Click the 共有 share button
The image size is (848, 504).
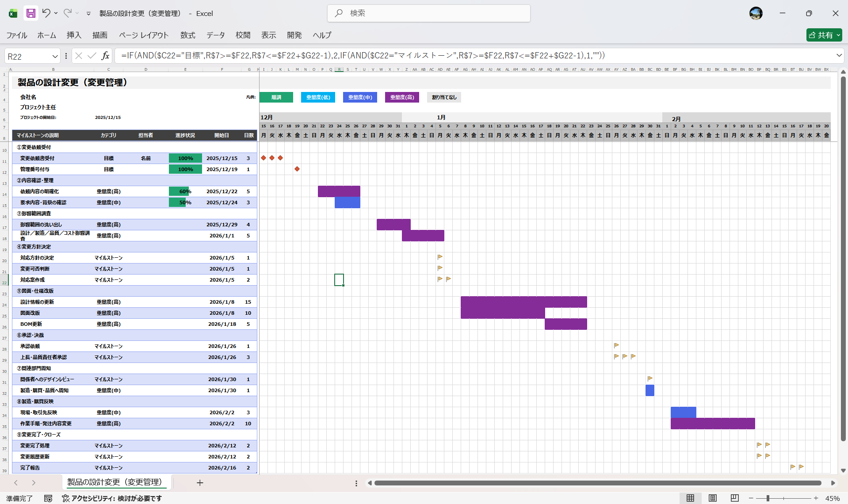click(x=824, y=35)
